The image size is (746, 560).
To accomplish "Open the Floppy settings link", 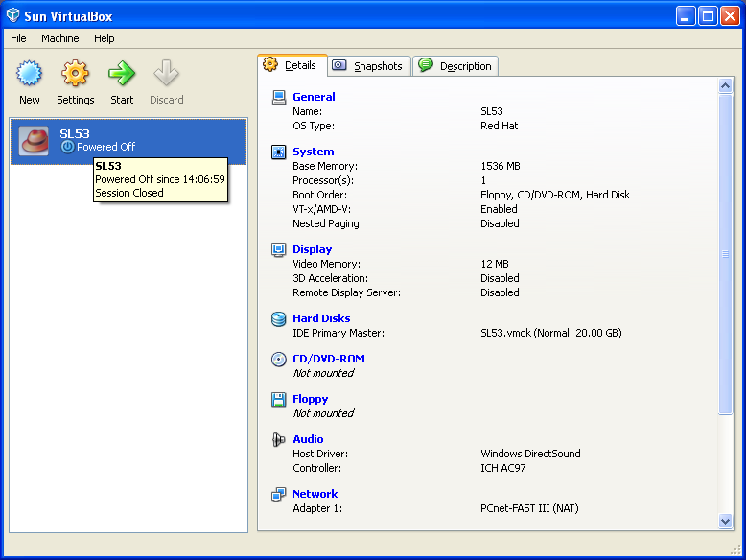I will point(311,399).
